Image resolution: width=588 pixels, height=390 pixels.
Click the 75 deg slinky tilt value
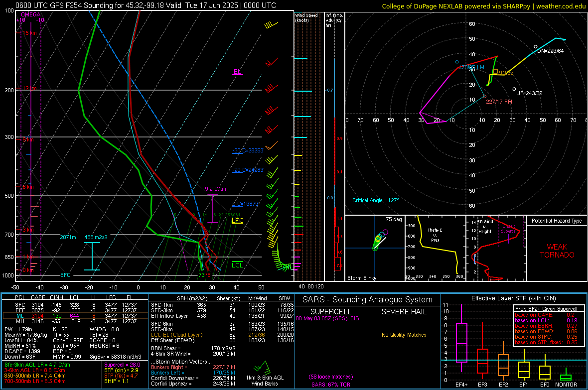coord(394,219)
